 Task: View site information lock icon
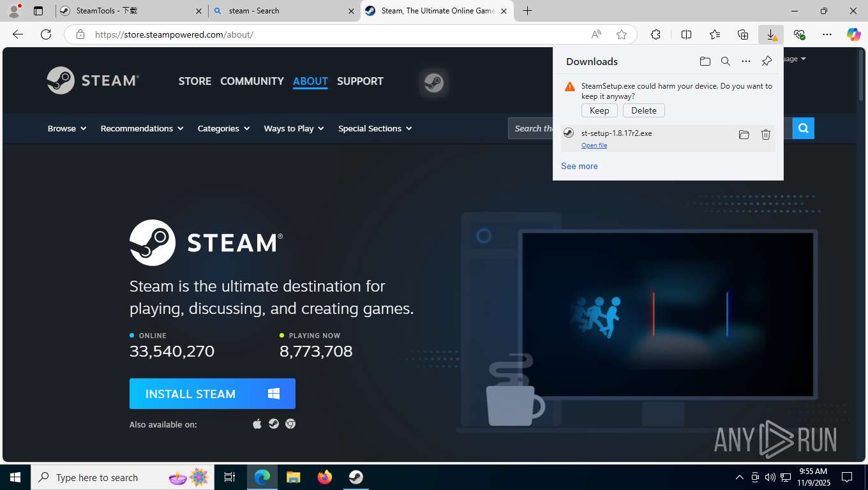[80, 34]
